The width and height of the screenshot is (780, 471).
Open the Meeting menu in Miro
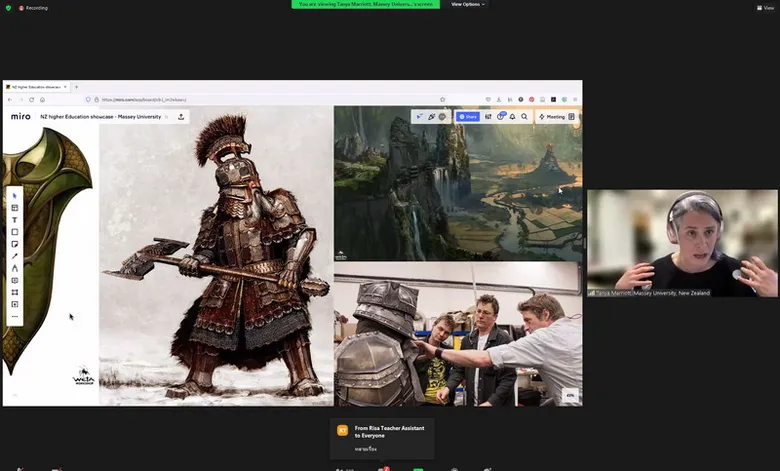(552, 117)
